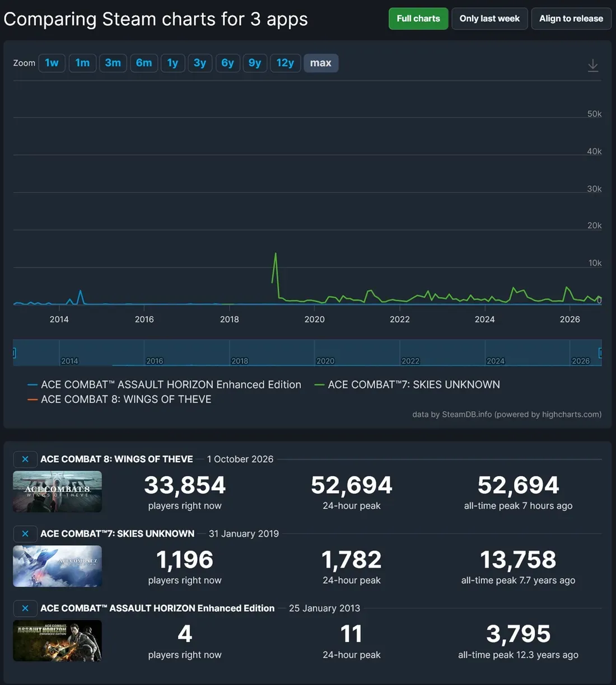Open ACE COMBAT™ ASSAULT HORIZON Enhanced Edition title link

coord(157,608)
